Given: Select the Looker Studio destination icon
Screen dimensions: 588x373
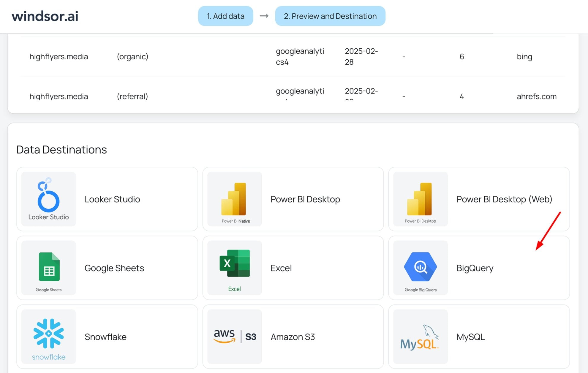Looking at the screenshot, I should point(48,199).
